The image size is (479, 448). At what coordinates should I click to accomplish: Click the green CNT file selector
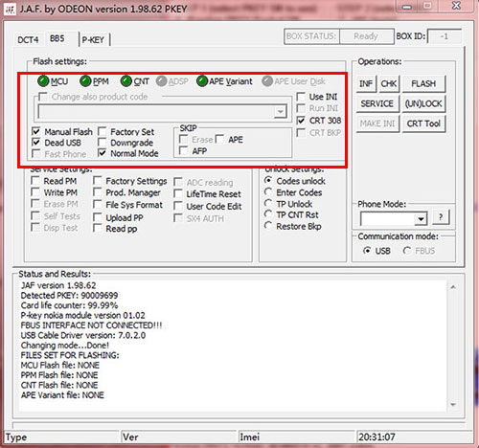click(x=126, y=81)
